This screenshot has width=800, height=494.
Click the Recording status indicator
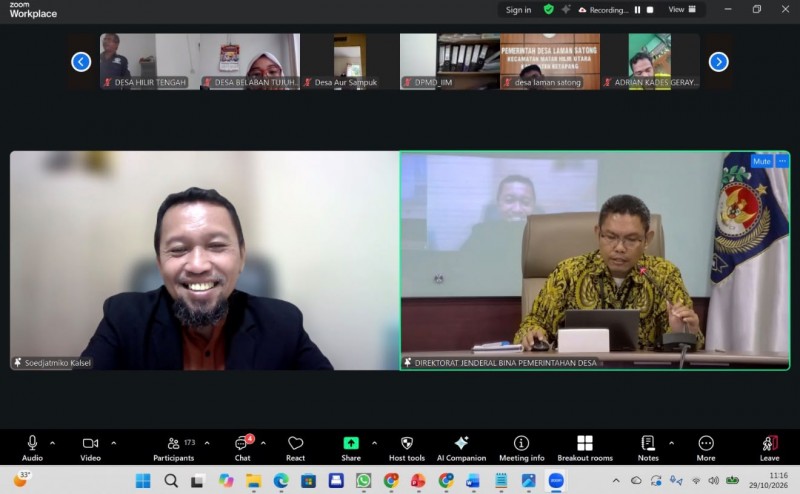[x=603, y=10]
